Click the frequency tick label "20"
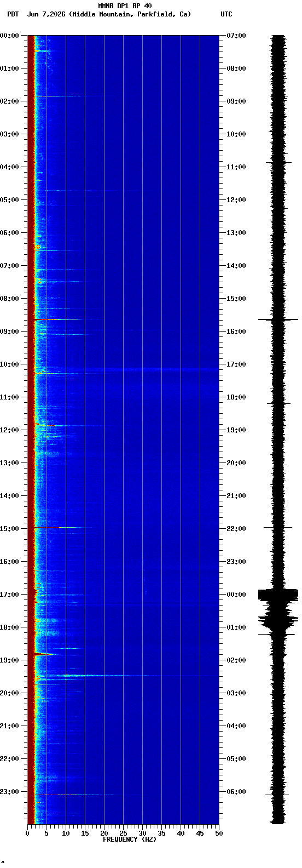 pos(104,833)
